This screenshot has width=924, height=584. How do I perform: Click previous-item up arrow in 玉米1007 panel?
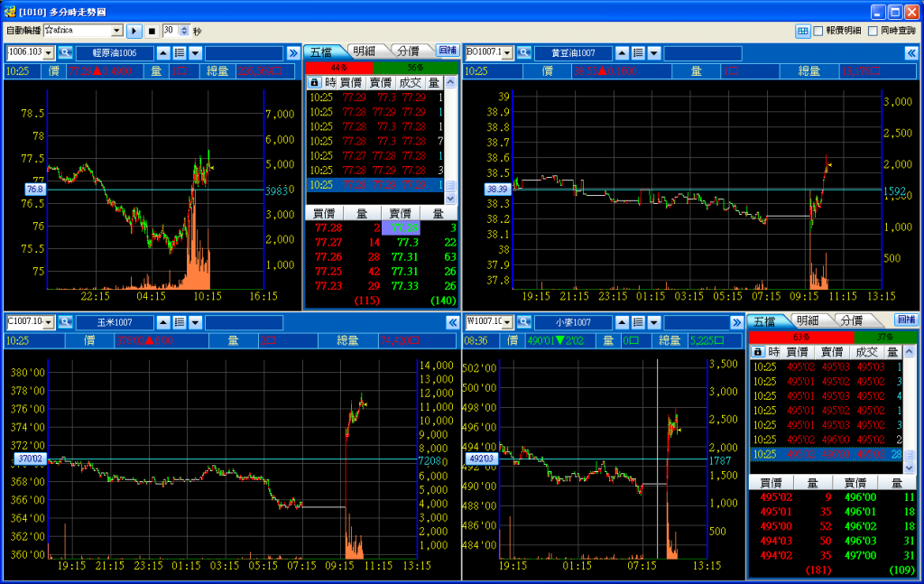point(163,322)
